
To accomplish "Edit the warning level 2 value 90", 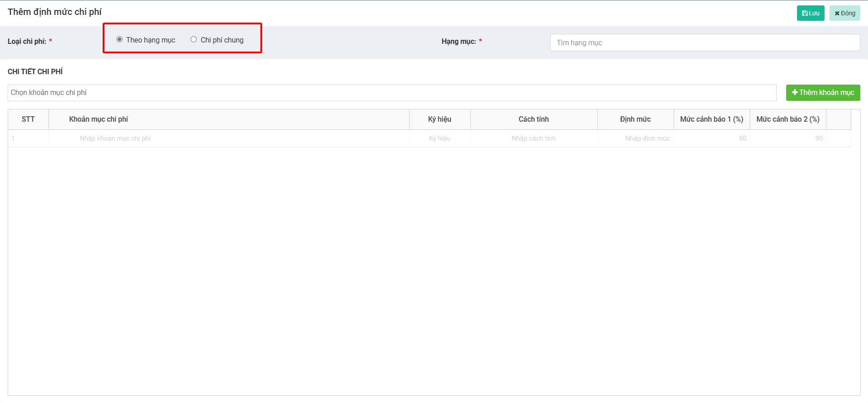I will point(788,138).
